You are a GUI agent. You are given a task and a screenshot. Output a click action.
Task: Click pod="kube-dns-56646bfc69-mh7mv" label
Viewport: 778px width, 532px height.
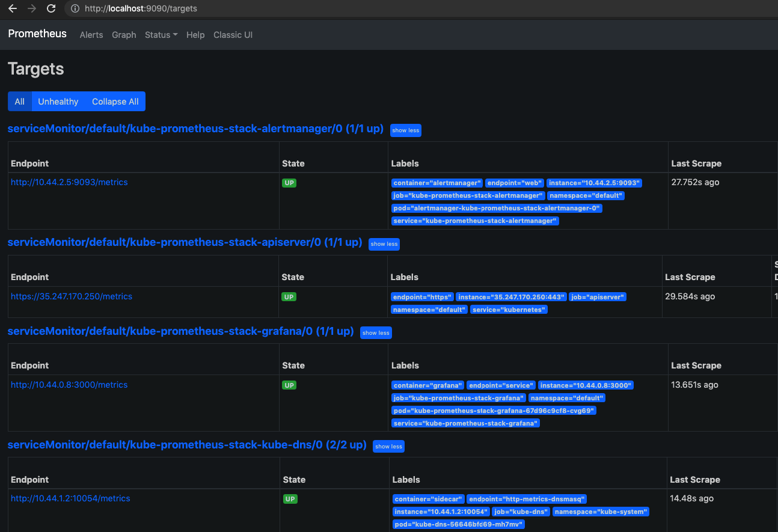(459, 524)
